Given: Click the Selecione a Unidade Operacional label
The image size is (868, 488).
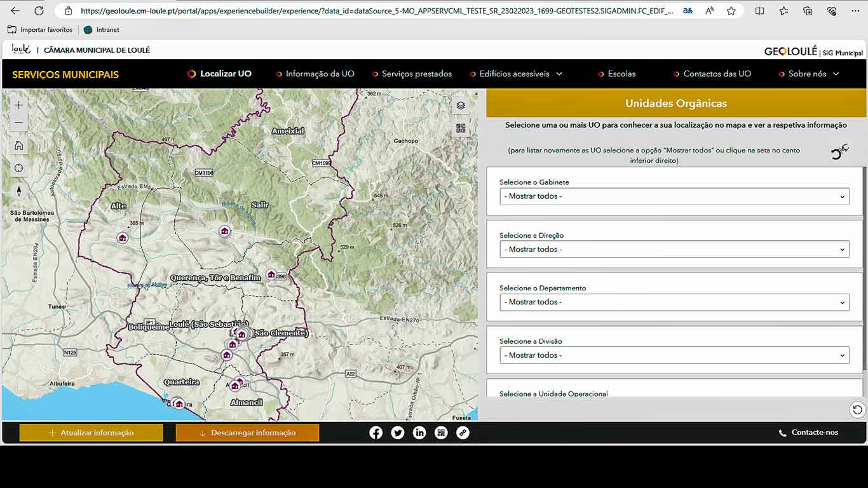Looking at the screenshot, I should [553, 394].
